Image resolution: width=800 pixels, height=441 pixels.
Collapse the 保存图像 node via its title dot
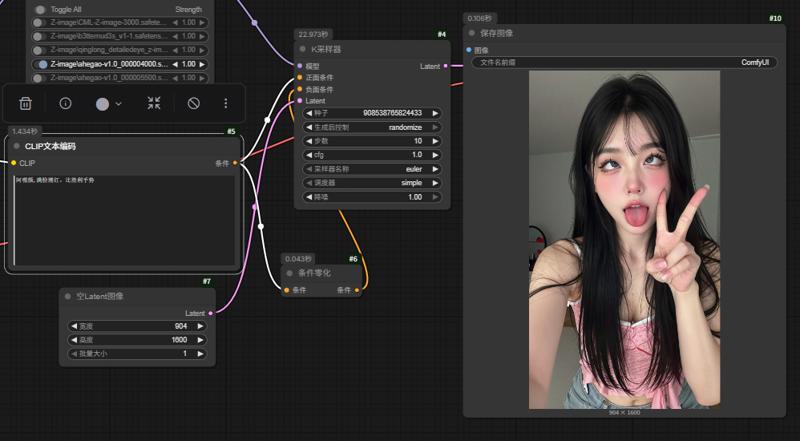coord(472,33)
